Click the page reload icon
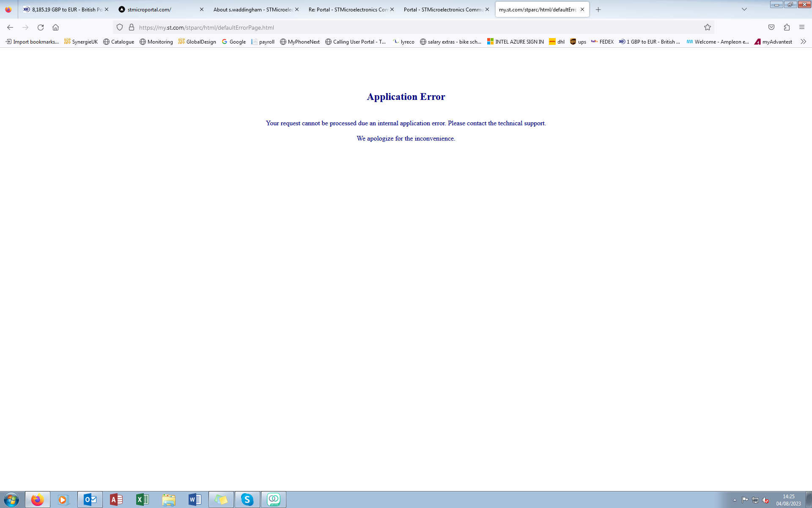The image size is (812, 508). tap(41, 27)
